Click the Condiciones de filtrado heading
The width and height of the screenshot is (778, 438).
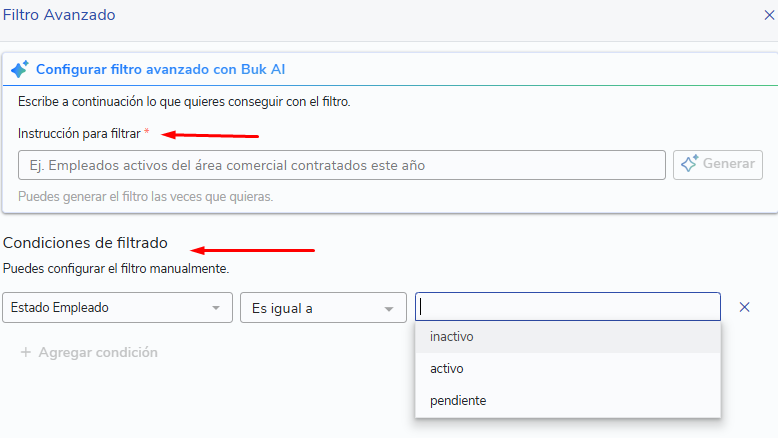(85, 243)
